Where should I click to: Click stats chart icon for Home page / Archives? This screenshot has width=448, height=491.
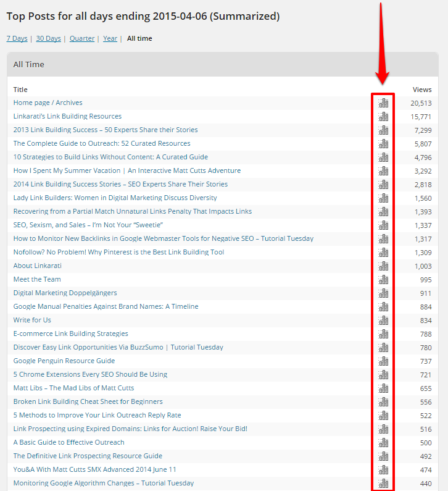(x=383, y=103)
